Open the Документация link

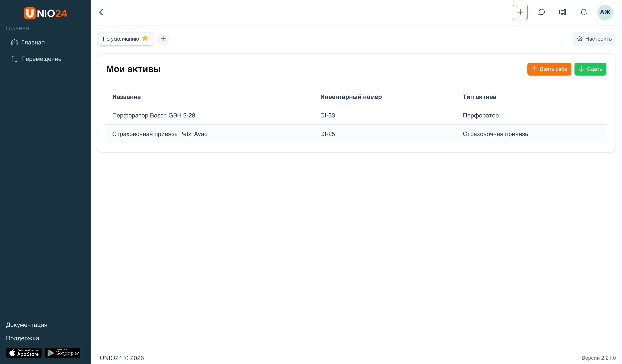(x=27, y=325)
